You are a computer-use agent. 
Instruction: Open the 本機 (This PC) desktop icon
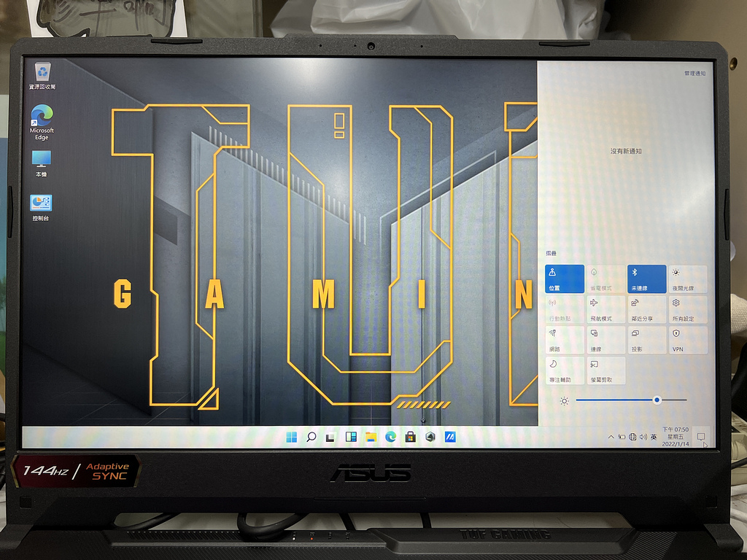pyautogui.click(x=42, y=164)
